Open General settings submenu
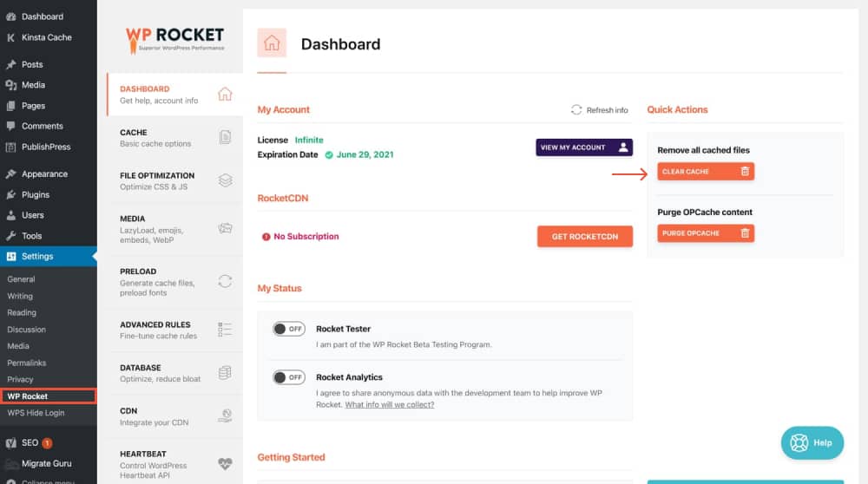The image size is (868, 484). [x=21, y=279]
